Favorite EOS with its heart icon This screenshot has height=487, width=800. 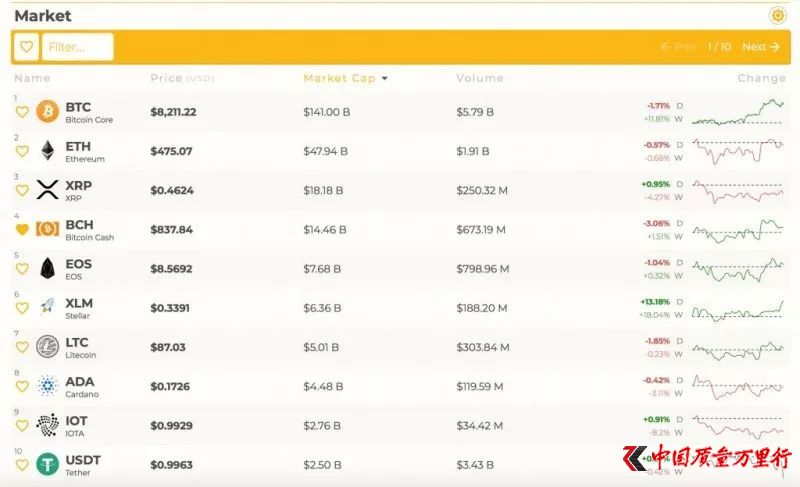pos(22,269)
